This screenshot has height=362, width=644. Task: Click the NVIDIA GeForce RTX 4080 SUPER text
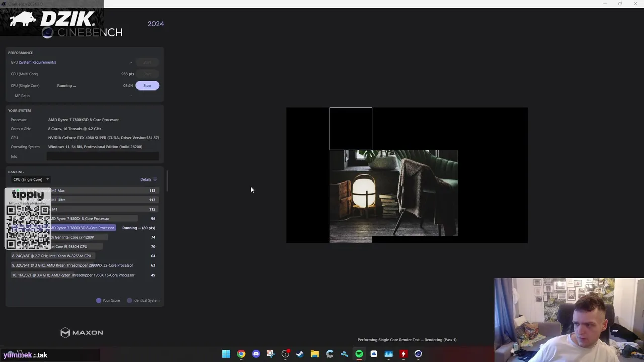click(x=104, y=138)
